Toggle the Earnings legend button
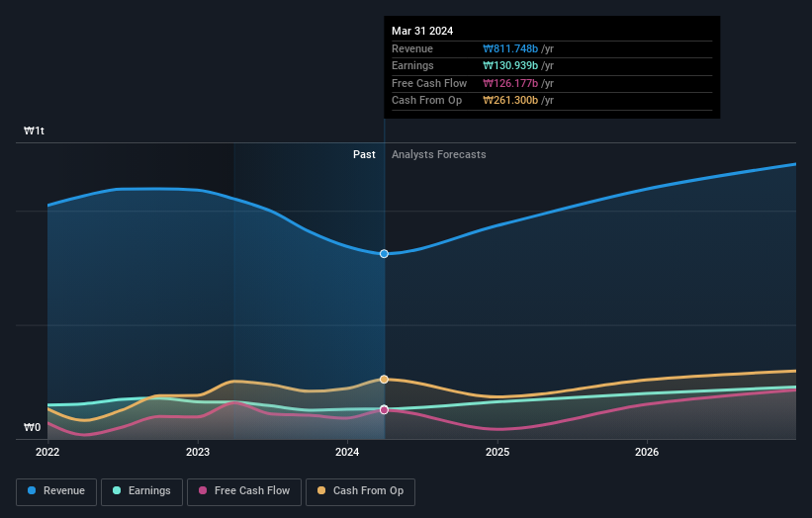The width and height of the screenshot is (812, 518). (x=141, y=491)
